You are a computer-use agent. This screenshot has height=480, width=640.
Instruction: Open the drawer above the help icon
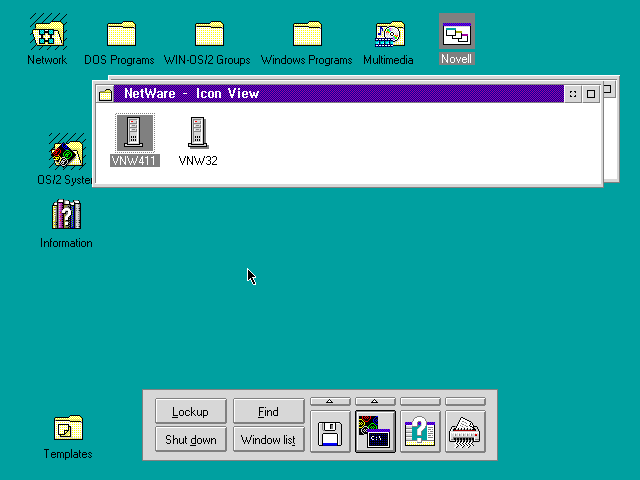point(420,401)
